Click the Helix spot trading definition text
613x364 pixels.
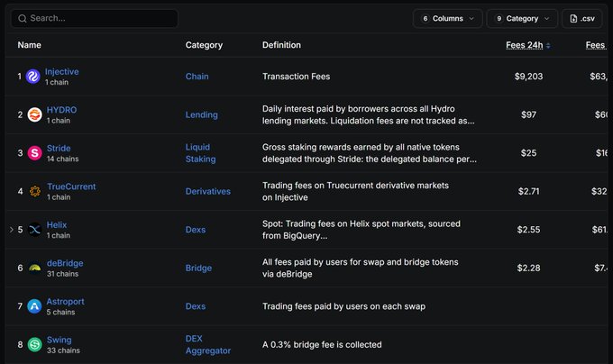coord(361,229)
